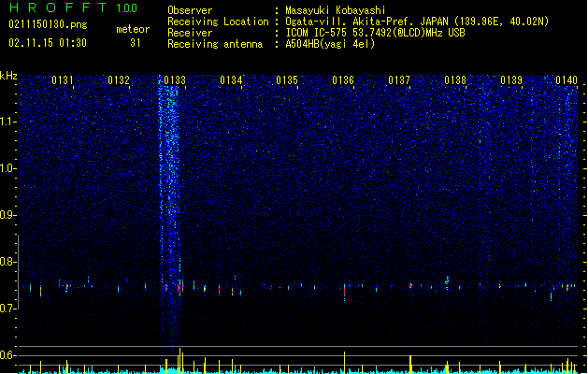Click the tall yellow intensity spike at 0136
588x374 pixels.
[x=345, y=362]
